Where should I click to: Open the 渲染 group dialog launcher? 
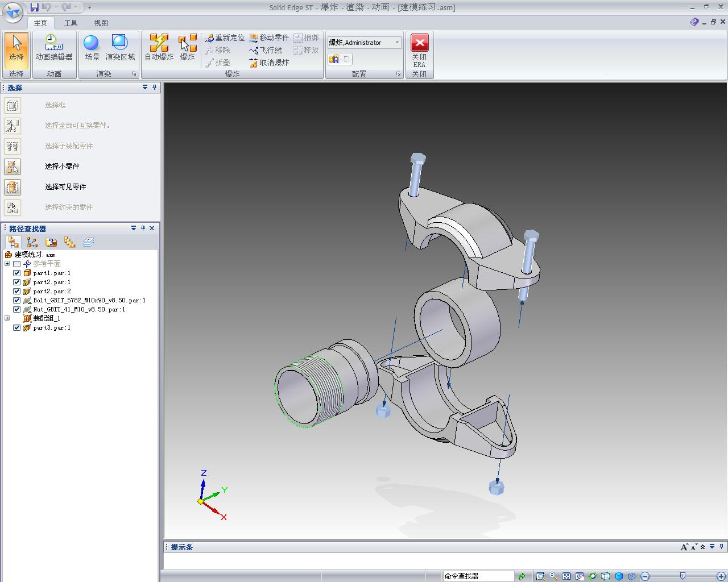click(x=134, y=74)
